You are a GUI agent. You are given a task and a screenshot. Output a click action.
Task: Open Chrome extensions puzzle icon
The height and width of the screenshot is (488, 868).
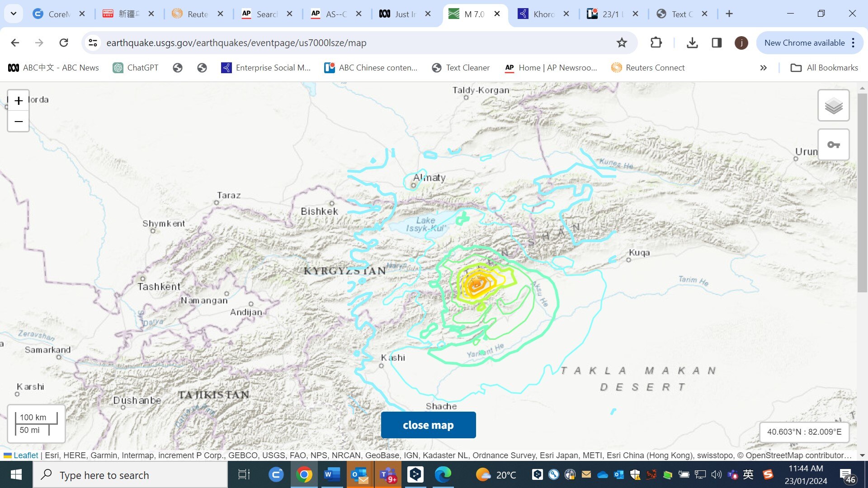tap(656, 43)
